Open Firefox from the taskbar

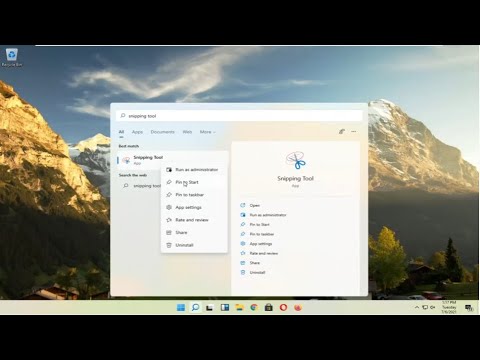pyautogui.click(x=298, y=307)
